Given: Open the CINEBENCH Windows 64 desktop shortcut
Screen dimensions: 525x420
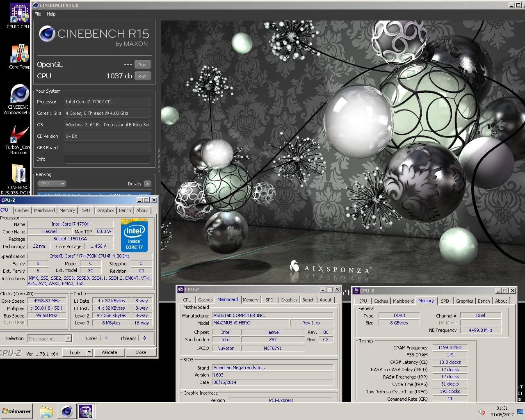Looking at the screenshot, I should (19, 99).
